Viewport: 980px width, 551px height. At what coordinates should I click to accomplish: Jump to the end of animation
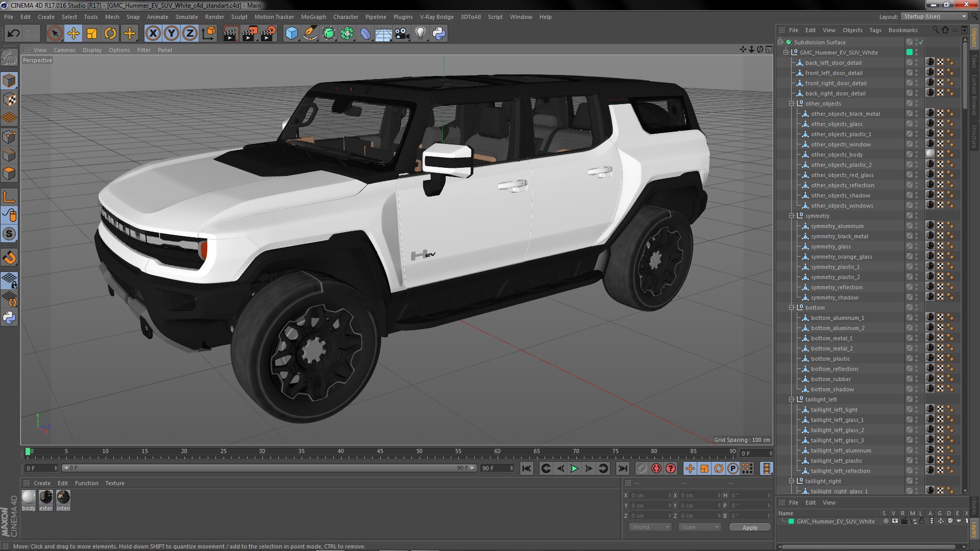[x=623, y=468]
